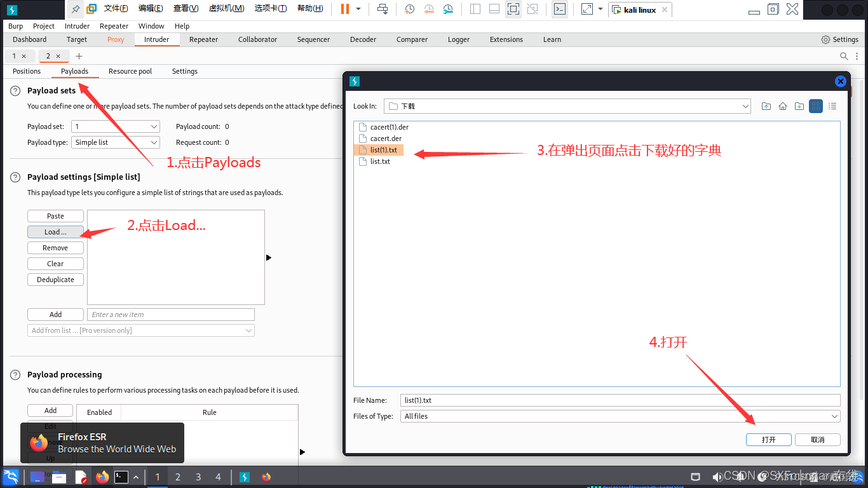Revert to snapshot icon
The height and width of the screenshot is (488, 868).
click(429, 9)
